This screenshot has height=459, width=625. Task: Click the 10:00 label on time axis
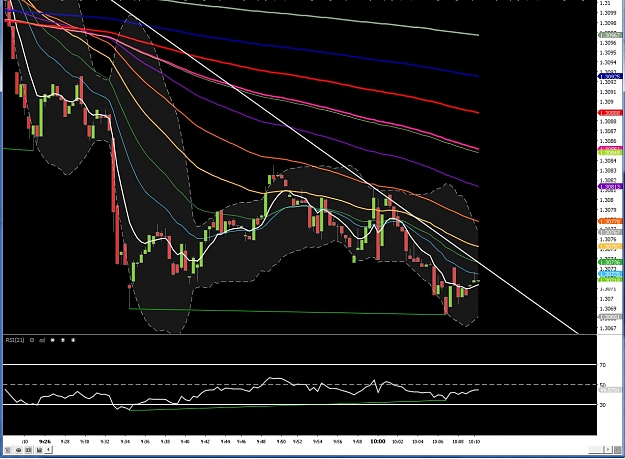point(378,441)
